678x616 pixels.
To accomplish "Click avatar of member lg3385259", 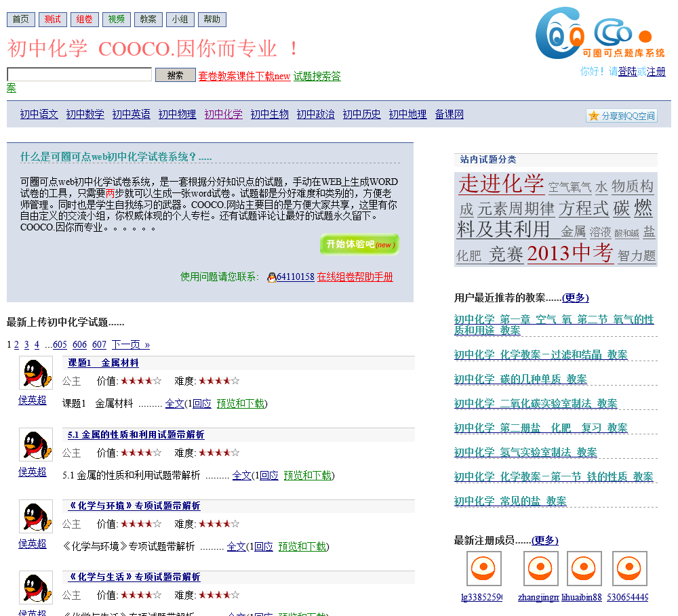I will click(x=484, y=569).
